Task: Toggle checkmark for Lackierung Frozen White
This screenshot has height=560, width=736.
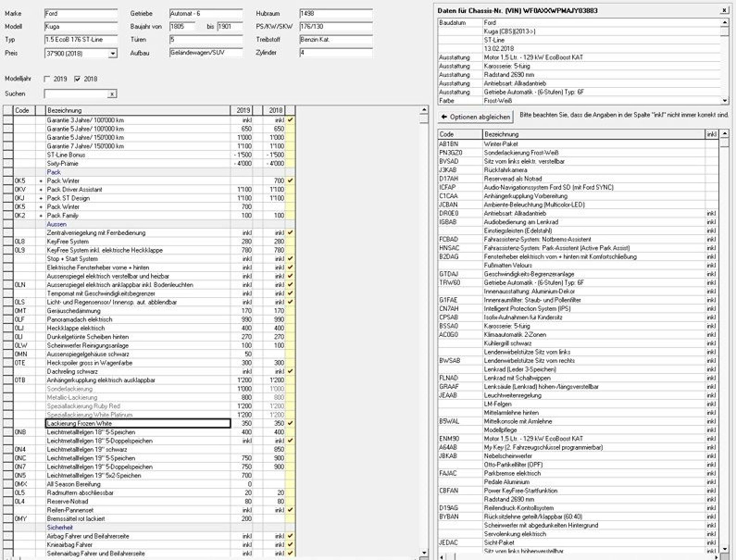Action: 290,423
